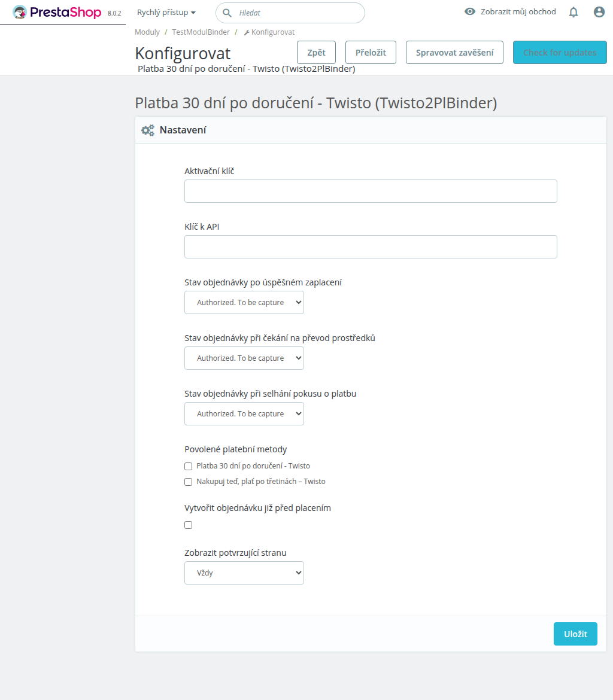The width and height of the screenshot is (613, 700).
Task: Open order status after successful payment dropdown
Action: coord(244,303)
